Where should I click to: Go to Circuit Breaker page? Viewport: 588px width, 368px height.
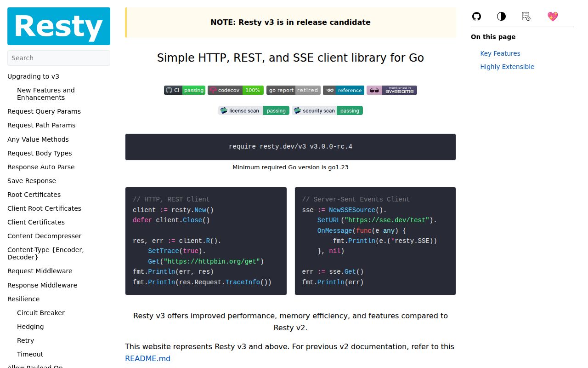41,313
